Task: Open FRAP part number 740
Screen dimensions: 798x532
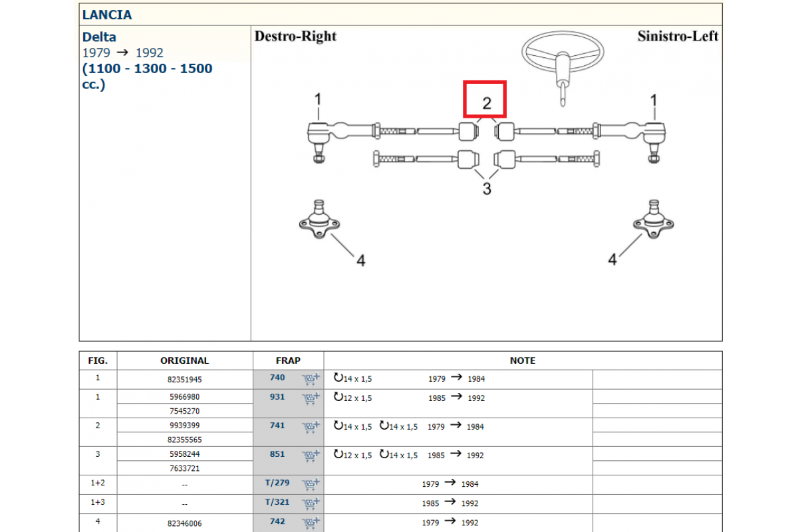Action: click(277, 378)
